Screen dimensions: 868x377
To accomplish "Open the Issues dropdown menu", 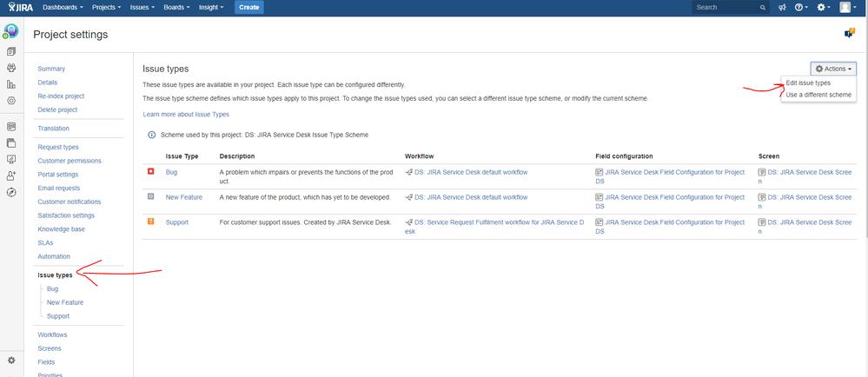I will tap(142, 7).
